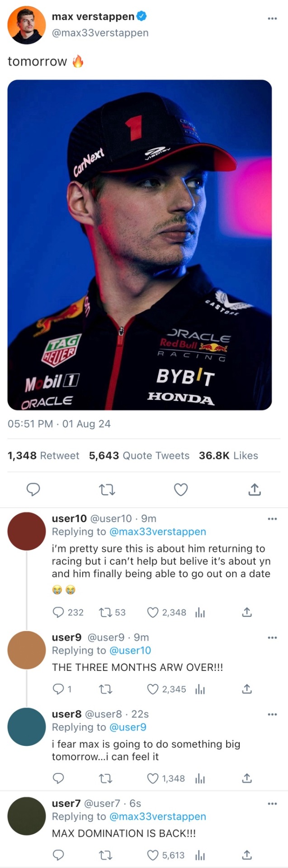Open the @max33verstappen link in user10's reply
The height and width of the screenshot is (868, 288).
click(x=158, y=532)
